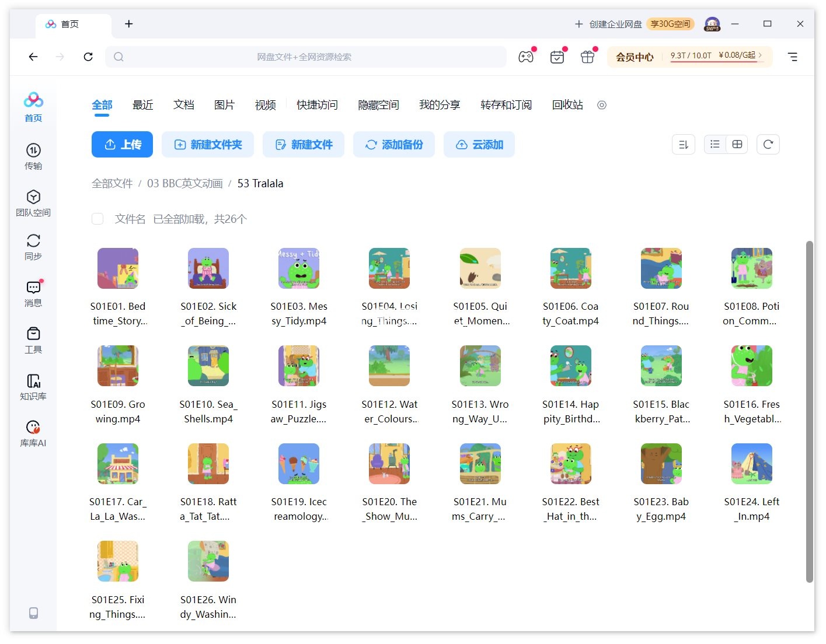Click 全部文件 in the breadcrumb
This screenshot has width=826, height=644.
coord(112,183)
